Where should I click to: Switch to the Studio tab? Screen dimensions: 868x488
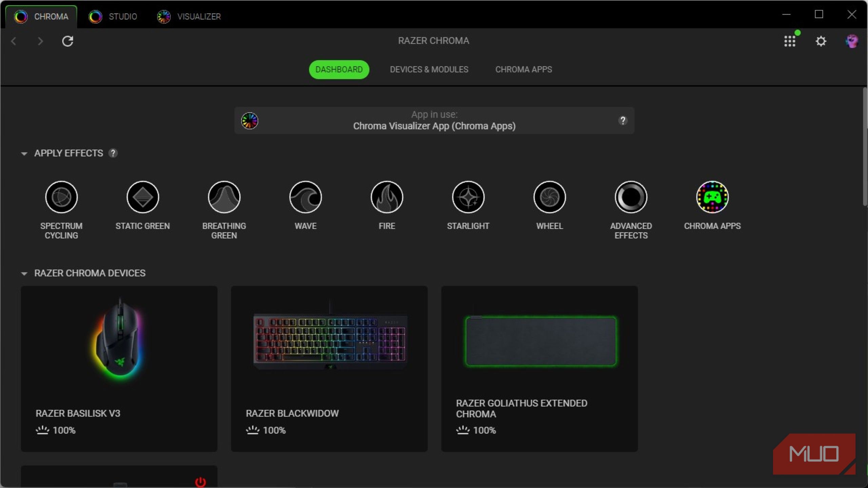click(113, 16)
